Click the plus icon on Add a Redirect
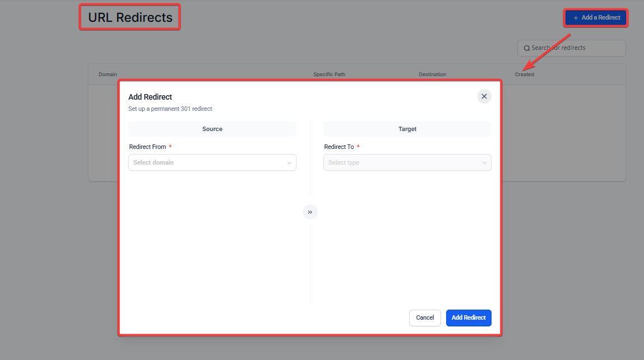This screenshot has width=644, height=360. 576,18
